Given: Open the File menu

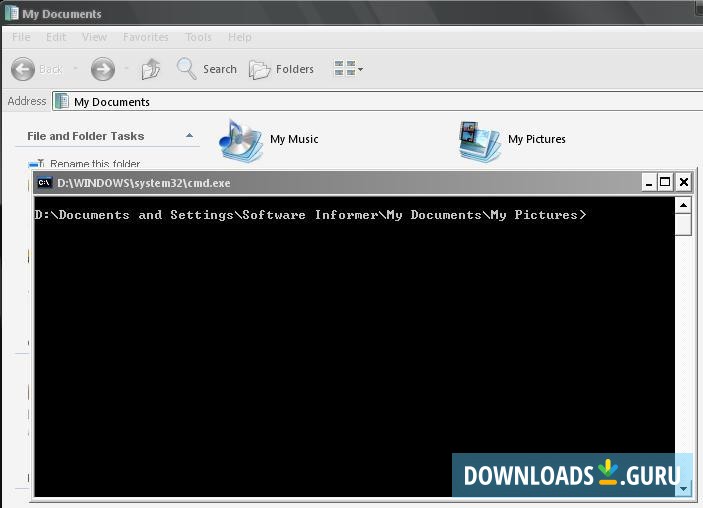Looking at the screenshot, I should point(21,37).
